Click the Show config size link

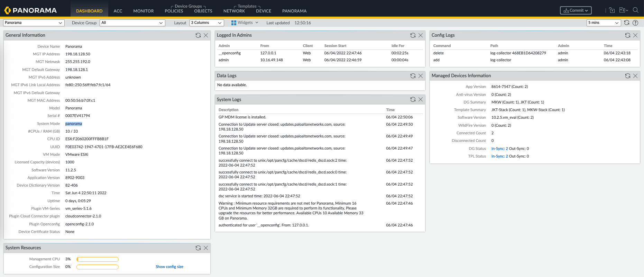(169, 267)
